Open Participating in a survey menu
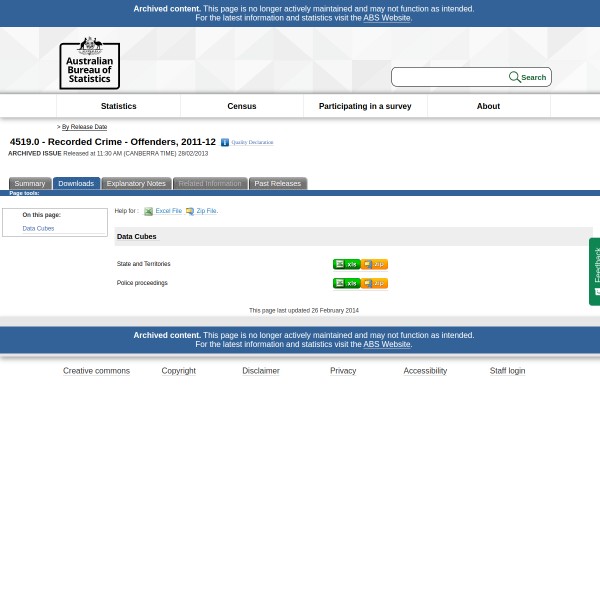This screenshot has height=600, width=600. tap(364, 106)
